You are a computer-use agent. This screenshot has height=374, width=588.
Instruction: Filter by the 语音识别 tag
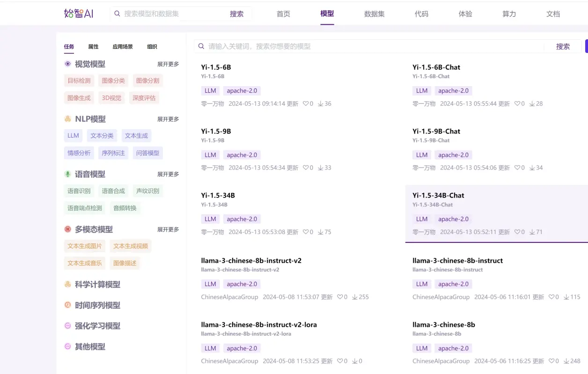click(x=79, y=191)
